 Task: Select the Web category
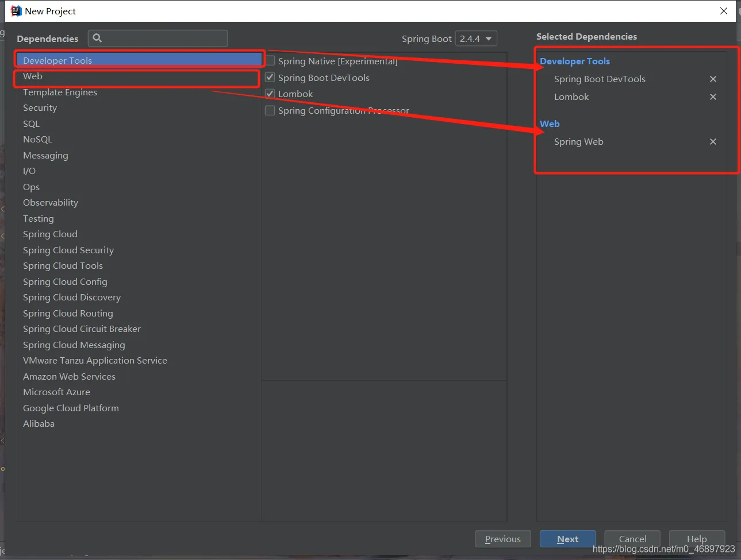click(x=139, y=76)
